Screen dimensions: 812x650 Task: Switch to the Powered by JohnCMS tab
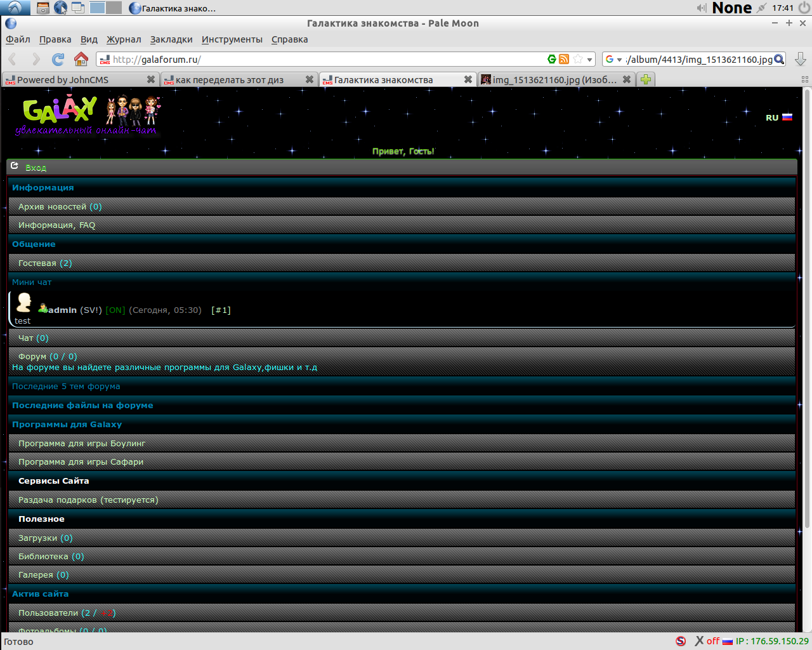63,80
